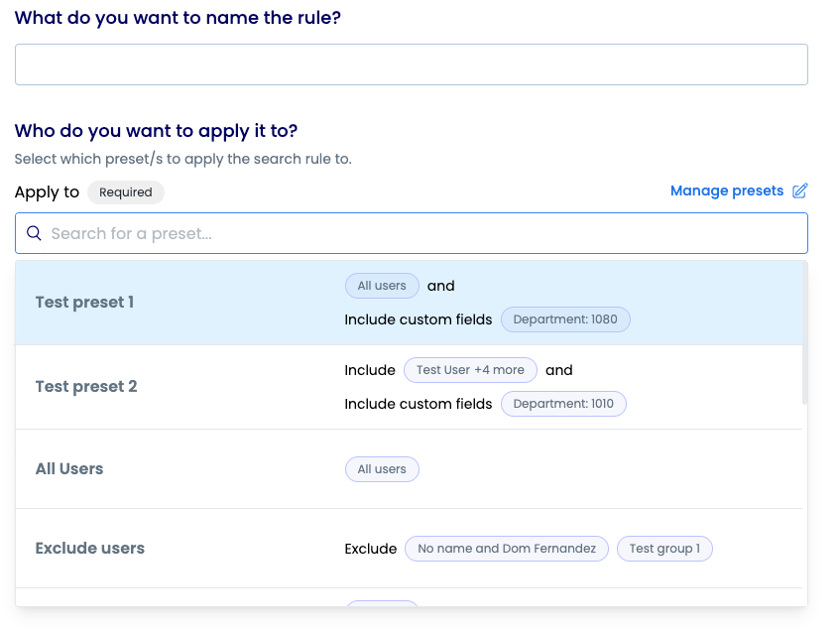Click the edit pencil icon beside Manage presets
The height and width of the screenshot is (632, 840).
pyautogui.click(x=799, y=190)
